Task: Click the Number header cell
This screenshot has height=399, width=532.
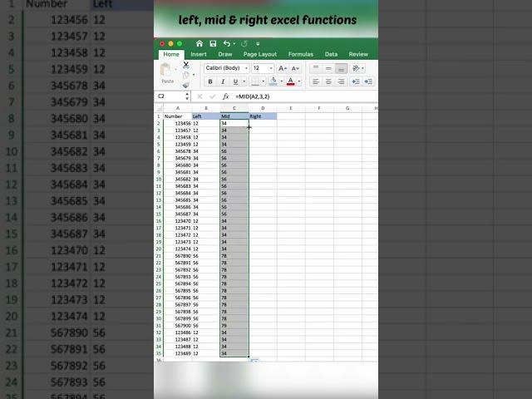Action: coord(178,116)
